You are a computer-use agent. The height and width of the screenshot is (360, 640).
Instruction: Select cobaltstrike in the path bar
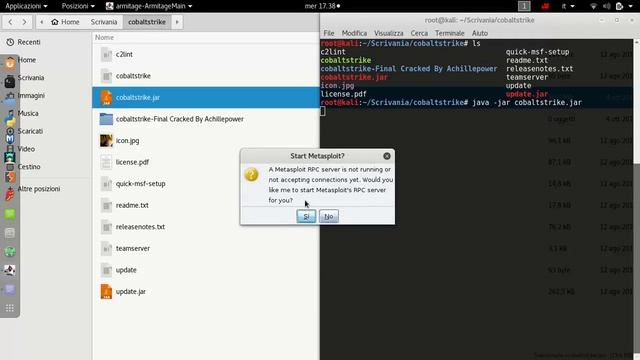tap(147, 22)
